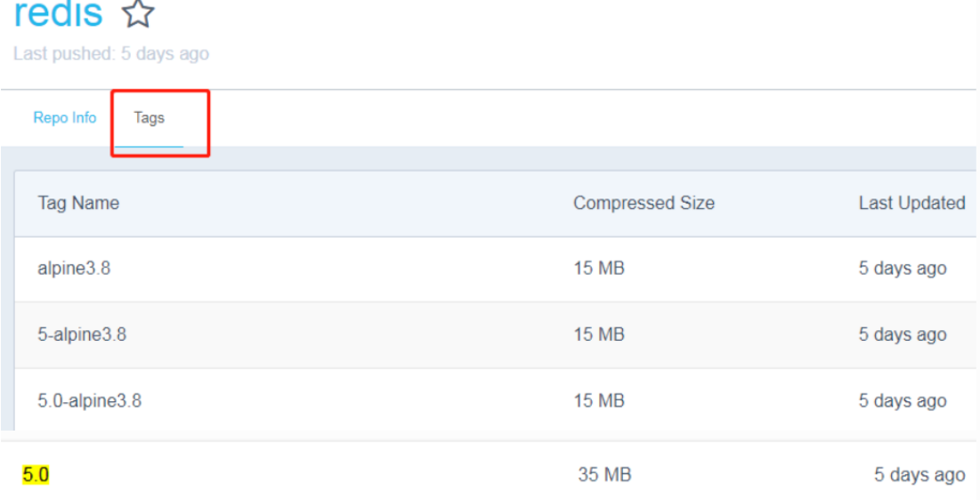Click compressed size of the 5-alpine3.8 row
The height and width of the screenshot is (500, 980).
tap(599, 335)
